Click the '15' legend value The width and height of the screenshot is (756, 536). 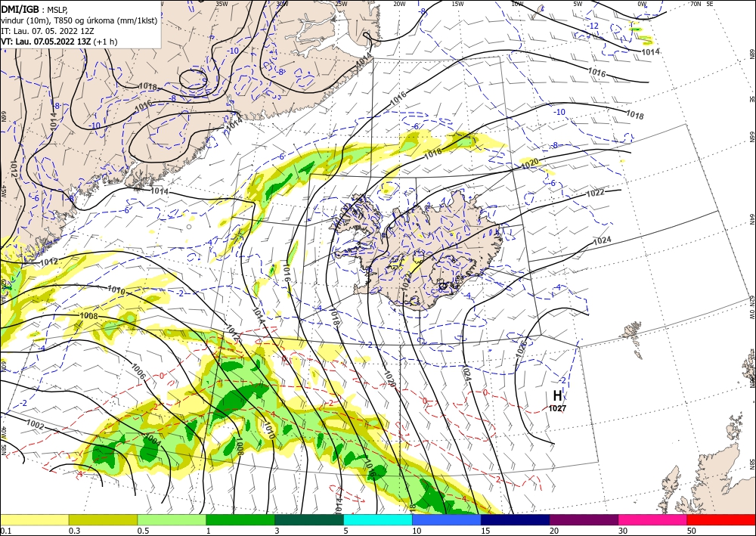[485, 531]
